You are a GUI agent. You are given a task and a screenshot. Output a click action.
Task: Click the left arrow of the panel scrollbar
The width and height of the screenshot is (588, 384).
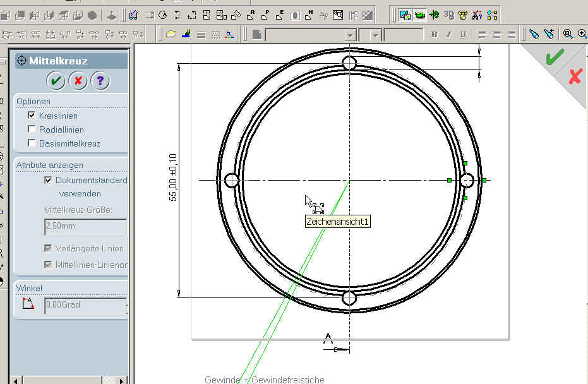point(16,380)
